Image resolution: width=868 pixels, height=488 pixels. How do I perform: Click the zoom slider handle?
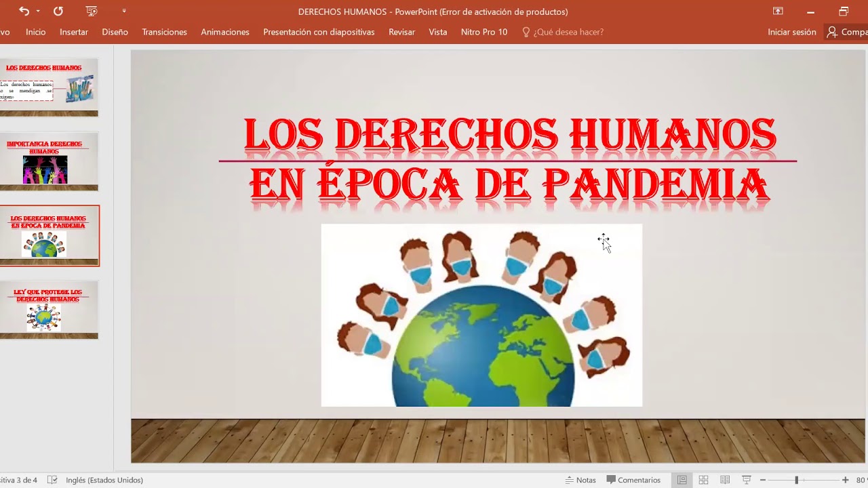click(x=796, y=480)
